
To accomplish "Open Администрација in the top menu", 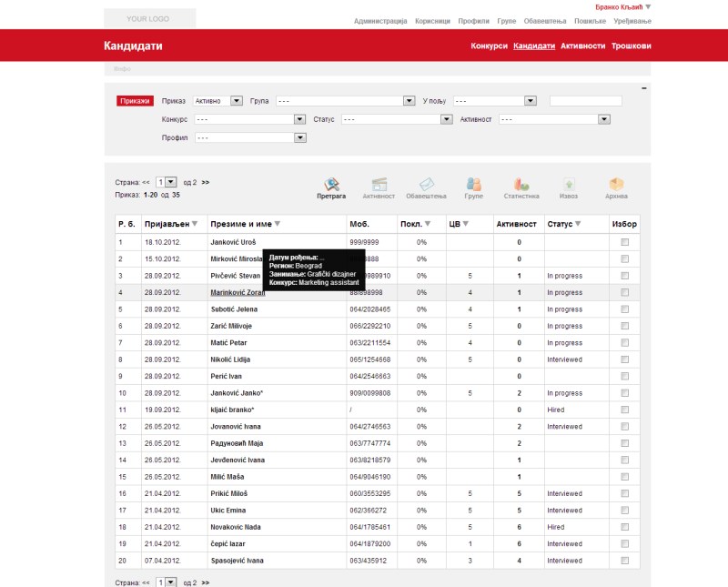I will (380, 20).
